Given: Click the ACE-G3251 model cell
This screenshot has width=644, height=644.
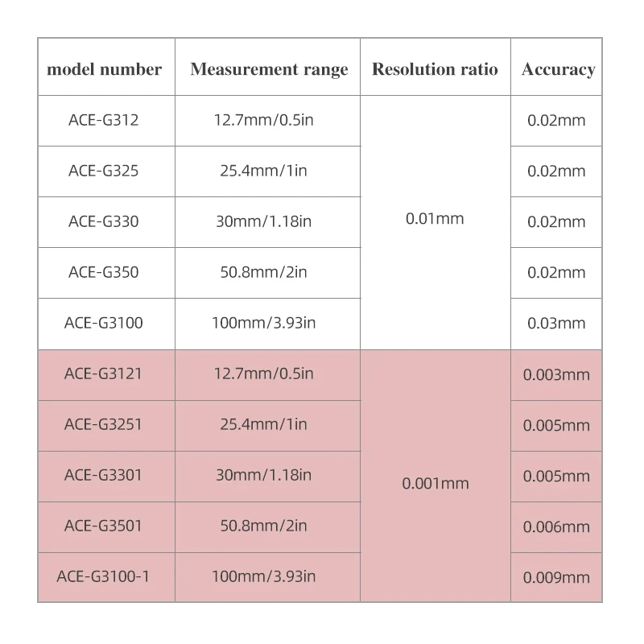Looking at the screenshot, I should coord(104,425).
